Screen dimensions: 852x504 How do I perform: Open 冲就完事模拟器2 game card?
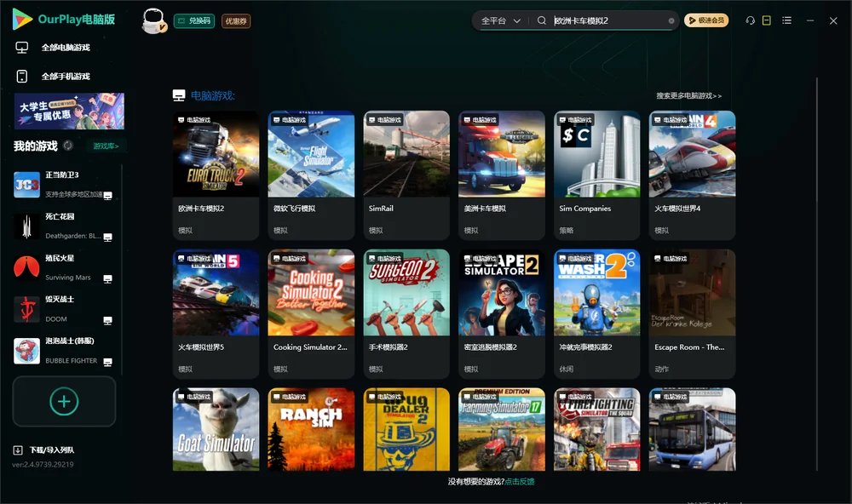597,314
